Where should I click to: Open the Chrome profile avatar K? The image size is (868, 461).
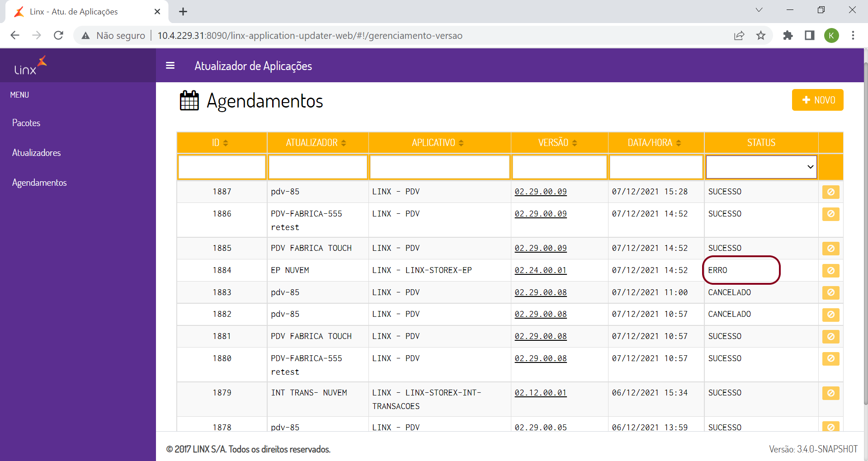pos(831,35)
